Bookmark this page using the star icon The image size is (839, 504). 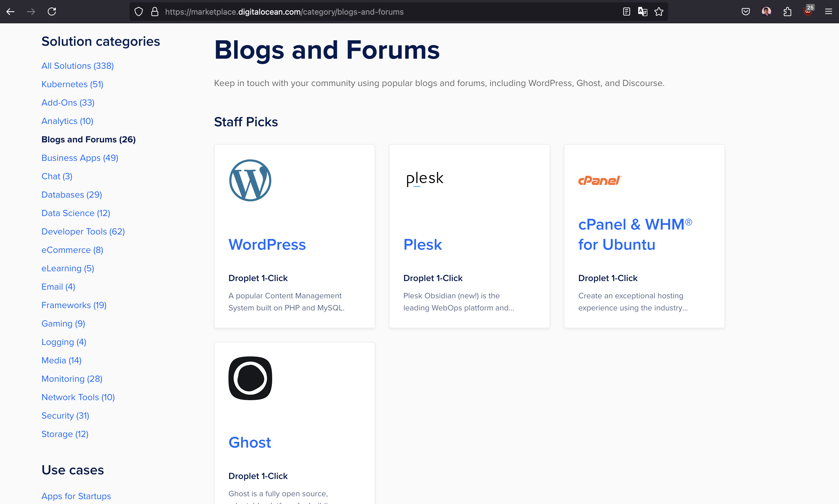coord(658,11)
